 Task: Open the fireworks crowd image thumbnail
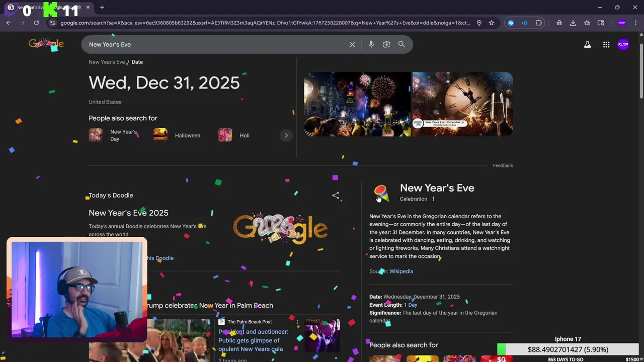pos(357,104)
